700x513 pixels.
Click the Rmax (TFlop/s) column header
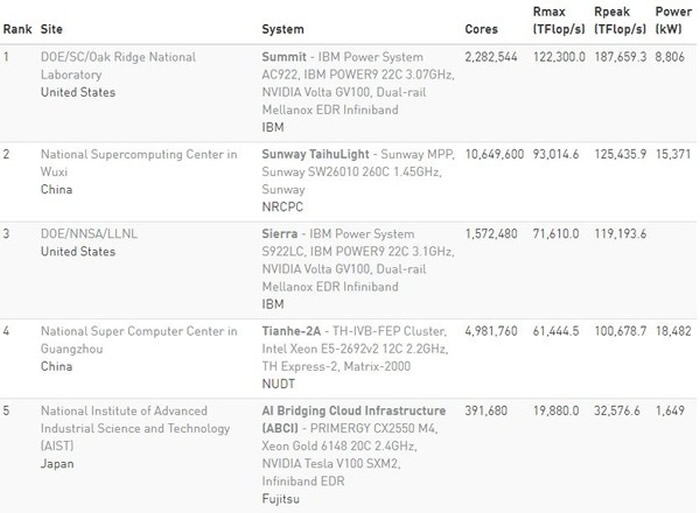(x=559, y=20)
